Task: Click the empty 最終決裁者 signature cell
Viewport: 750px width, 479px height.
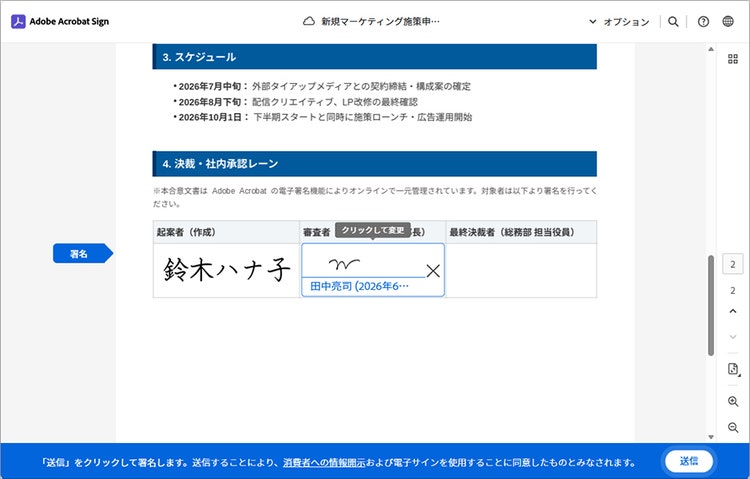Action: click(x=521, y=270)
